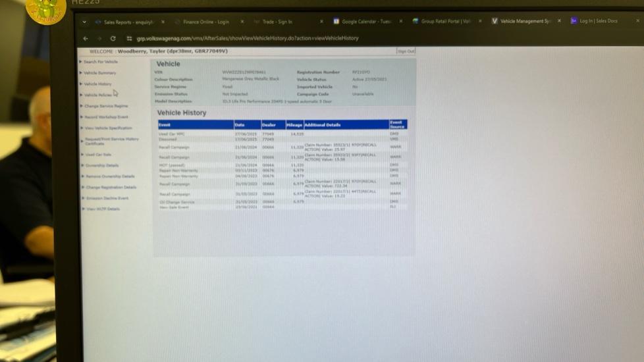This screenshot has width=644, height=362.
Task: Close the Finance Online tab
Action: (242, 21)
